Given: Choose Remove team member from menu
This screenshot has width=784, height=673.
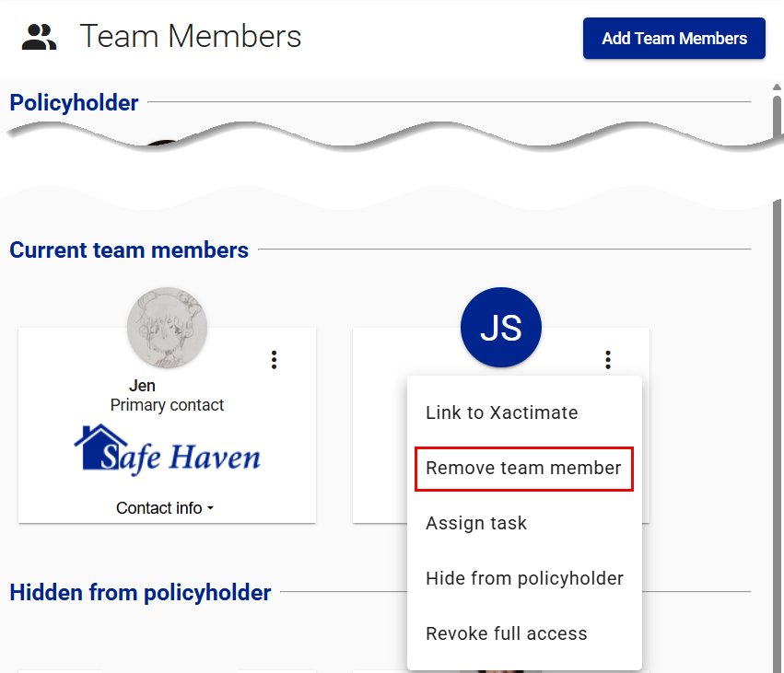Looking at the screenshot, I should click(524, 468).
